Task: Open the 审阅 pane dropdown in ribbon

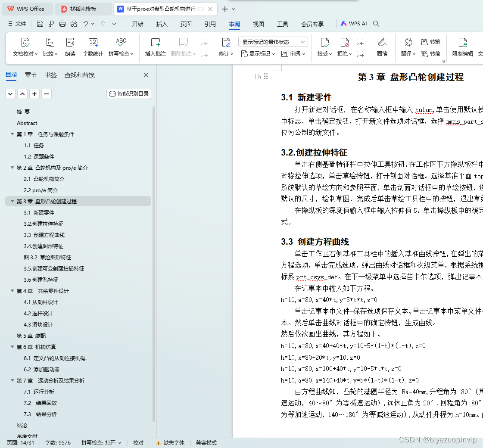Action: point(293,54)
